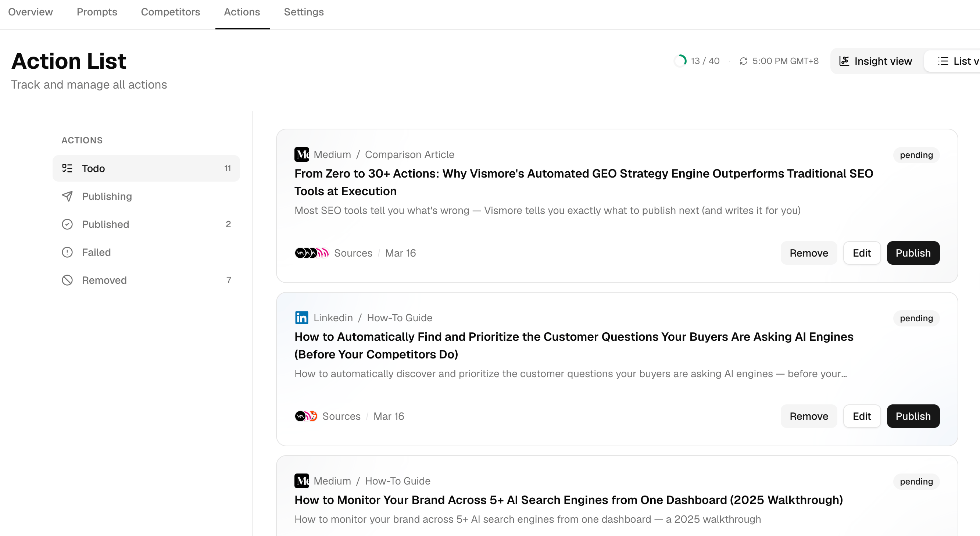This screenshot has width=980, height=536.
Task: Remove the Medium Comparison Article action
Action: [808, 253]
